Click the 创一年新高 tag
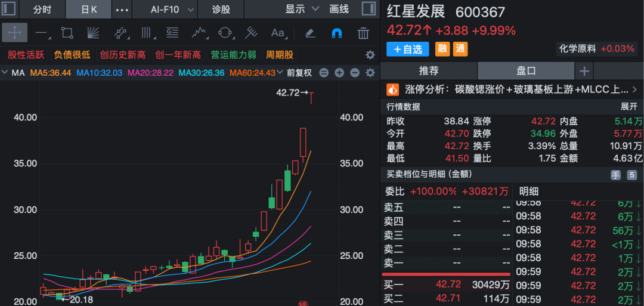The height and width of the screenshot is (306, 644). 178,55
